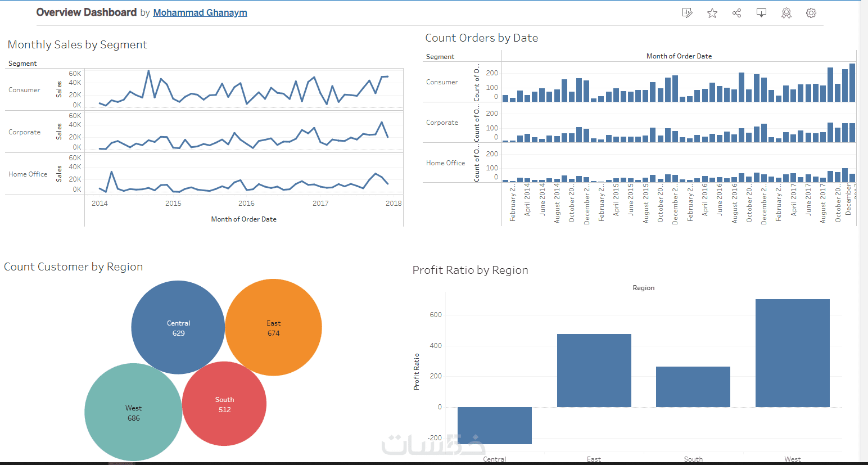Select the Central bubble with 629
Image resolution: width=868 pixels, height=465 pixels.
tap(178, 327)
